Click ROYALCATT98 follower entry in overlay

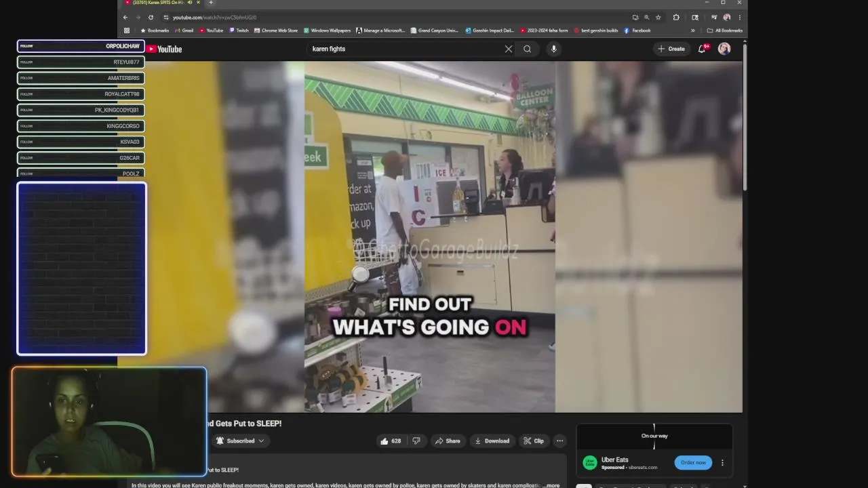coord(81,94)
